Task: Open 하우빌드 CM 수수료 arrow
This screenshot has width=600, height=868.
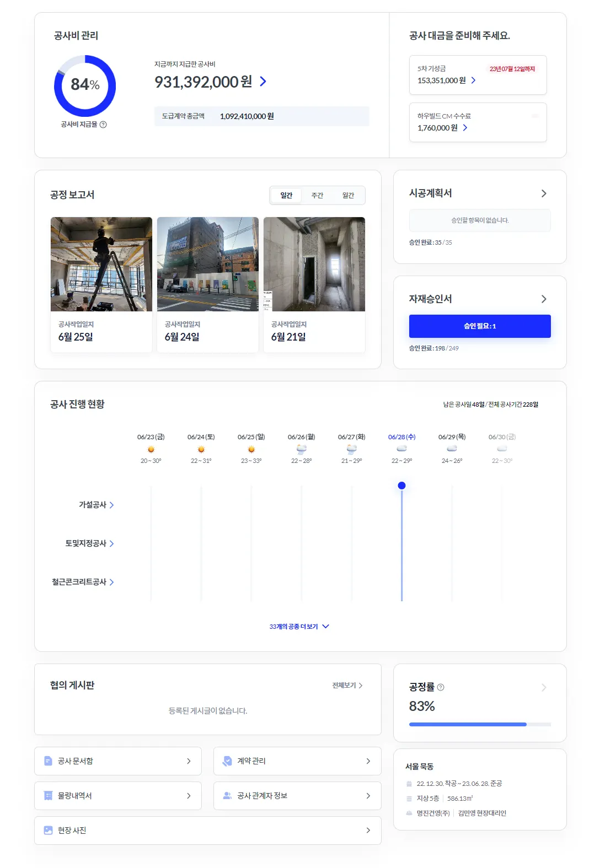Action: coord(465,128)
